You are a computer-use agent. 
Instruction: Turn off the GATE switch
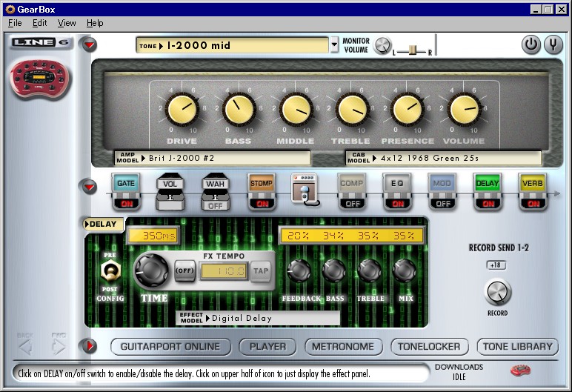(x=126, y=204)
